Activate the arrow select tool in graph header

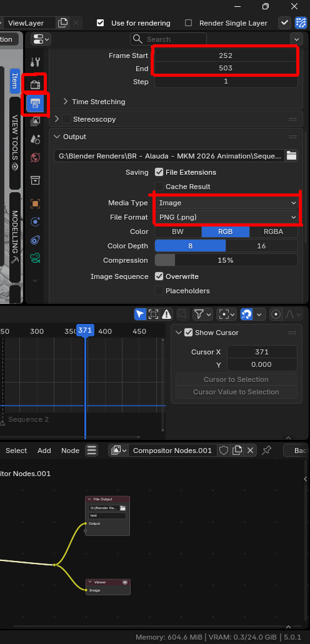(x=140, y=314)
